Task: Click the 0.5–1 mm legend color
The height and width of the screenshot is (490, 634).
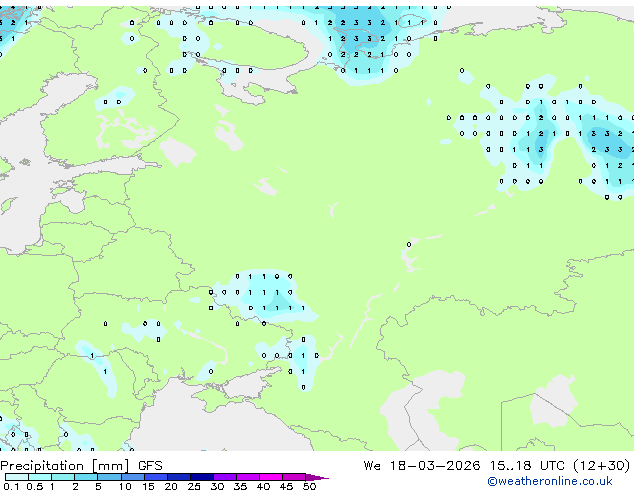Action: [x=40, y=477]
